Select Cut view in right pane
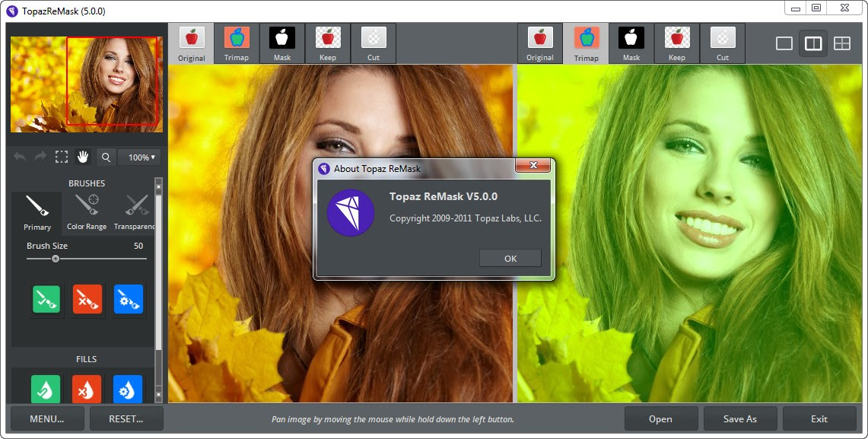The width and height of the screenshot is (868, 439). tap(723, 43)
